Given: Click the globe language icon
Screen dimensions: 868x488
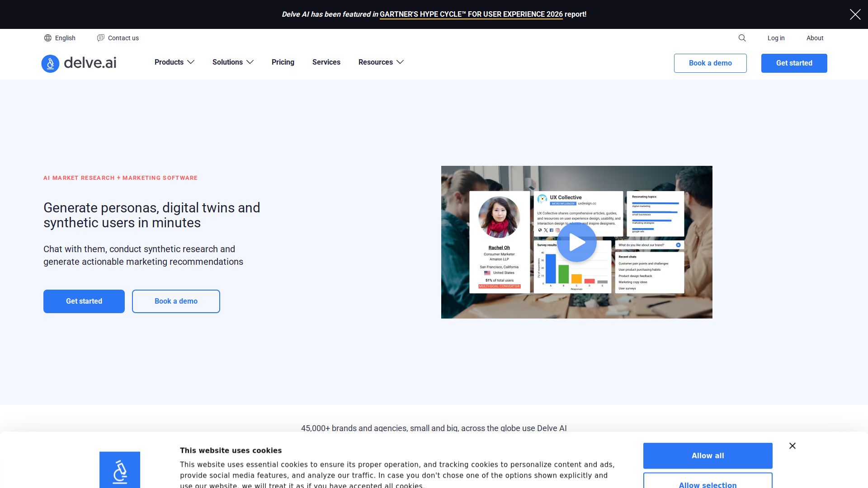Looking at the screenshot, I should tap(47, 38).
